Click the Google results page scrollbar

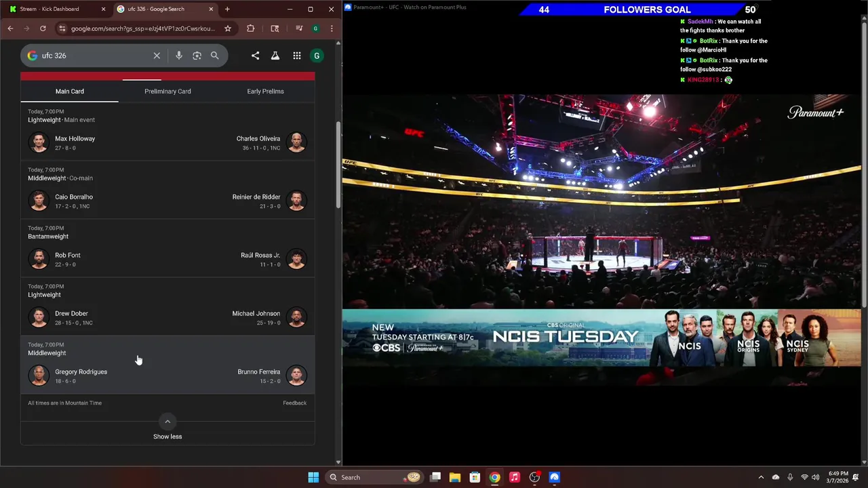(338, 165)
